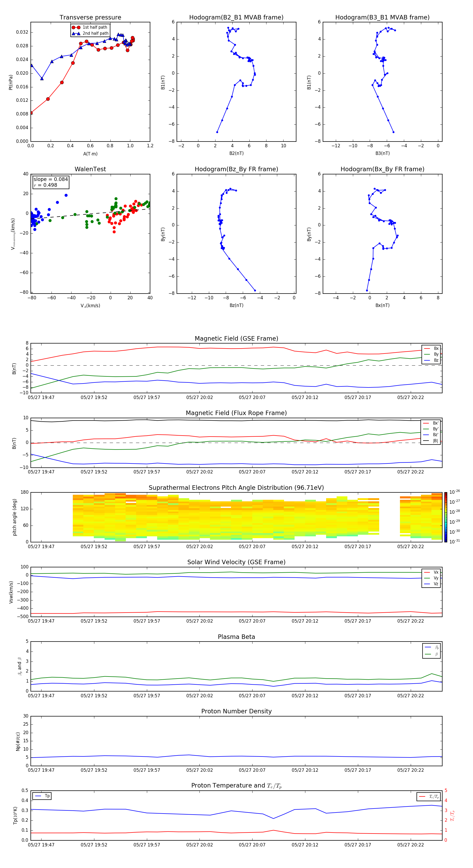
Task: Click the blue Np curve in density plot
Action: coord(236,756)
